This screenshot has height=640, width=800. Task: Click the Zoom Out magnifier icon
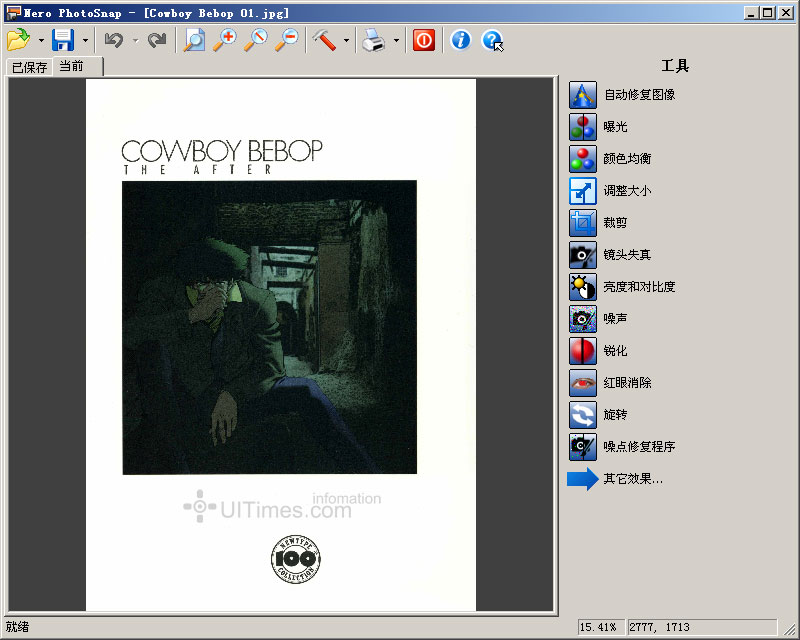coord(287,40)
